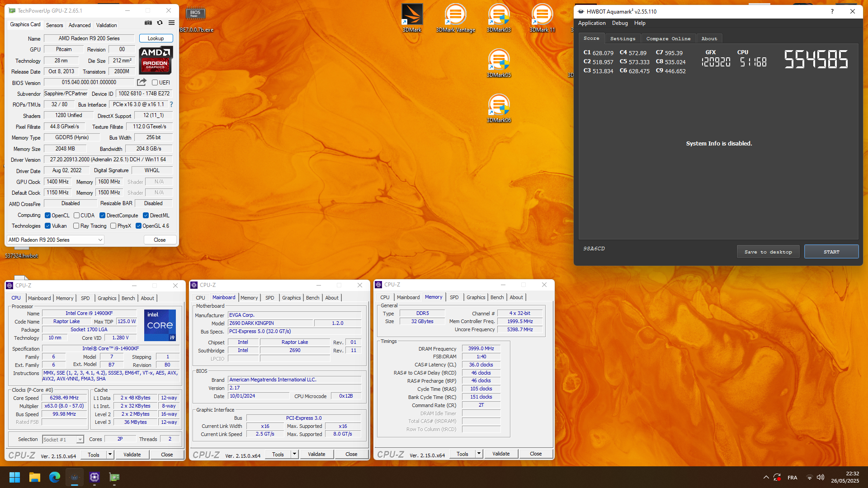
Task: Open the GPU selection dropdown in GPU-Z
Action: 56,240
